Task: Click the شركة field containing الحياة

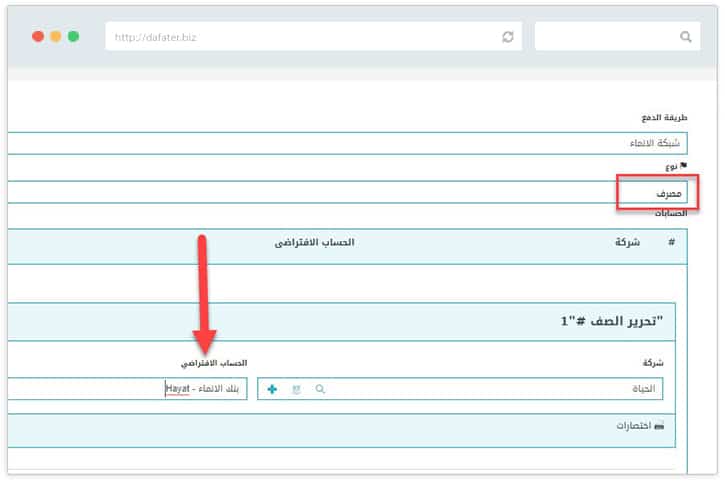Action: pos(500,389)
